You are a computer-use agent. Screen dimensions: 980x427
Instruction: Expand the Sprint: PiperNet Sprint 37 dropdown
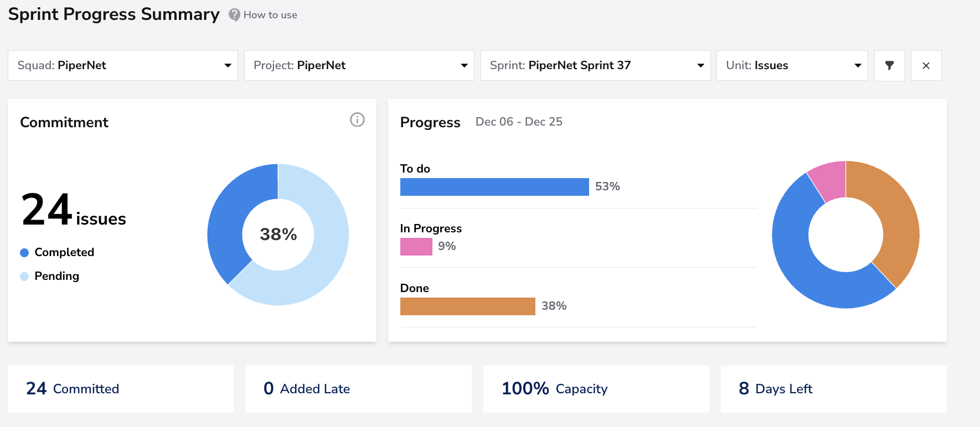pos(596,65)
